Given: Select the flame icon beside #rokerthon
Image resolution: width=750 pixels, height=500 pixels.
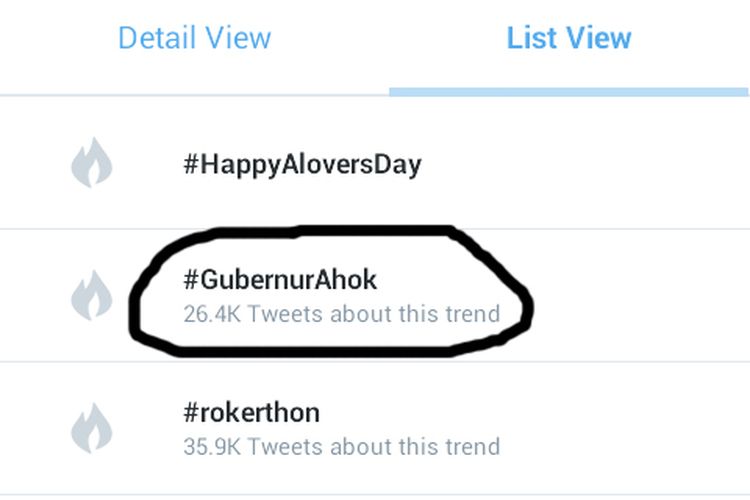Looking at the screenshot, I should point(92,427).
